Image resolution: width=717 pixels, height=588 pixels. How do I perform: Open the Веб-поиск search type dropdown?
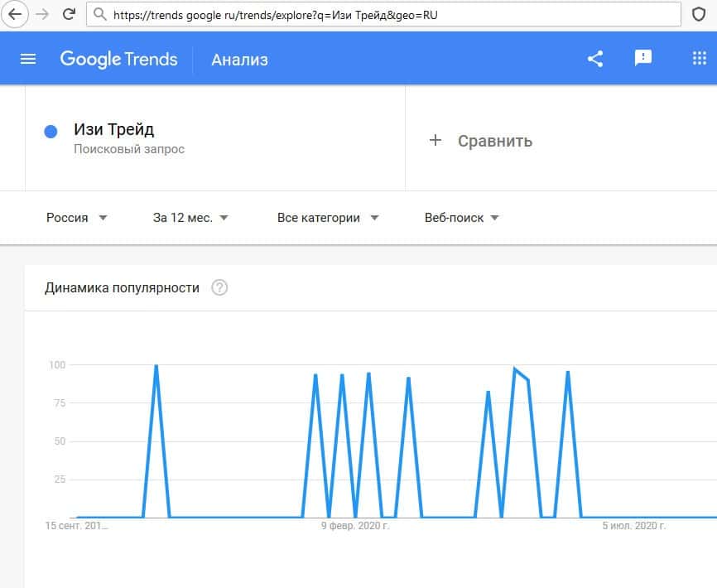tap(461, 218)
